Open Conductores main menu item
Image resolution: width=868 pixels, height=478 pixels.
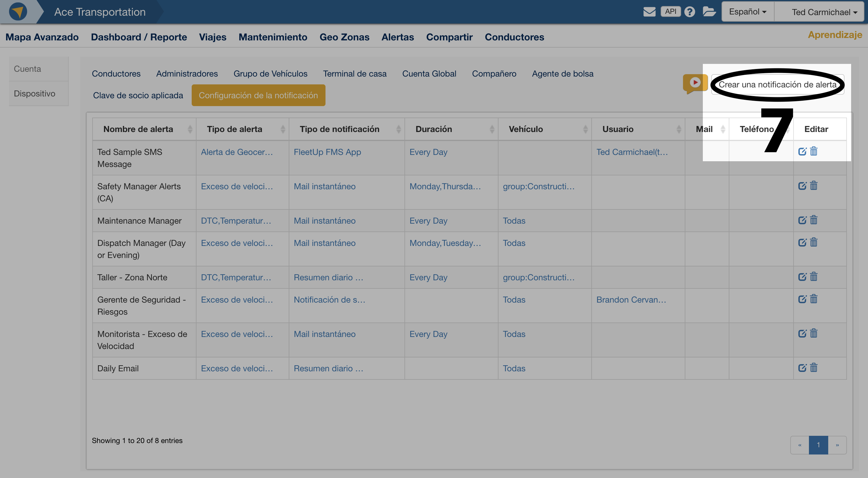click(514, 37)
